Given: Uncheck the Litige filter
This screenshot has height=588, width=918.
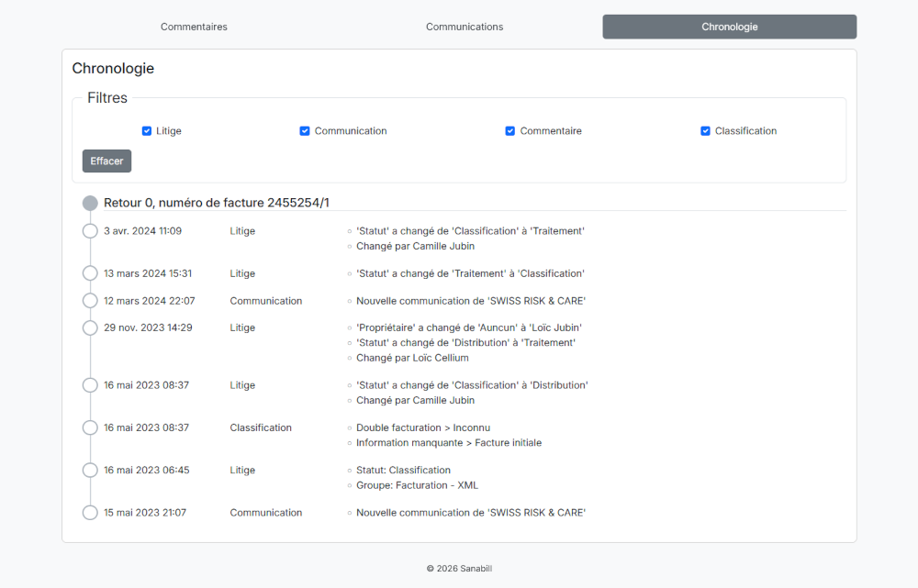Looking at the screenshot, I should pyautogui.click(x=147, y=130).
